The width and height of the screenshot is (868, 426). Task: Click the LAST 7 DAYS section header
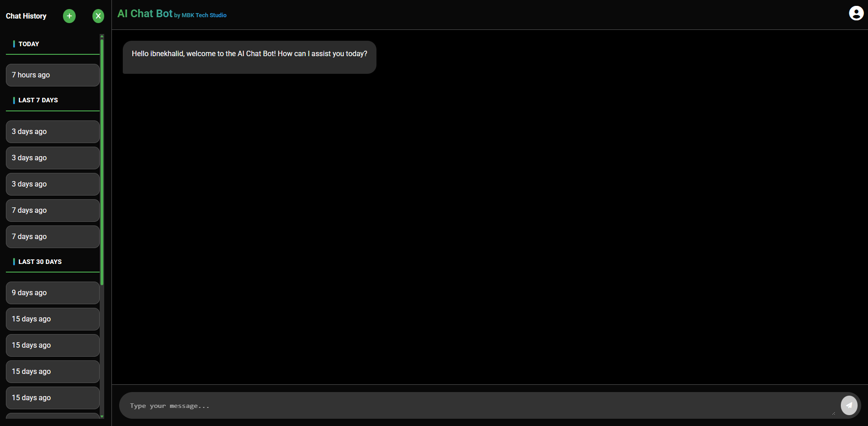point(38,100)
